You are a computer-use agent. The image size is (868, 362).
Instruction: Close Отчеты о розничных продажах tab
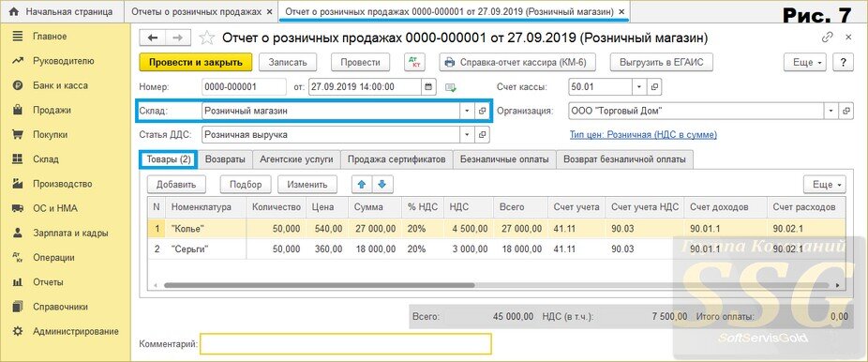(x=269, y=11)
